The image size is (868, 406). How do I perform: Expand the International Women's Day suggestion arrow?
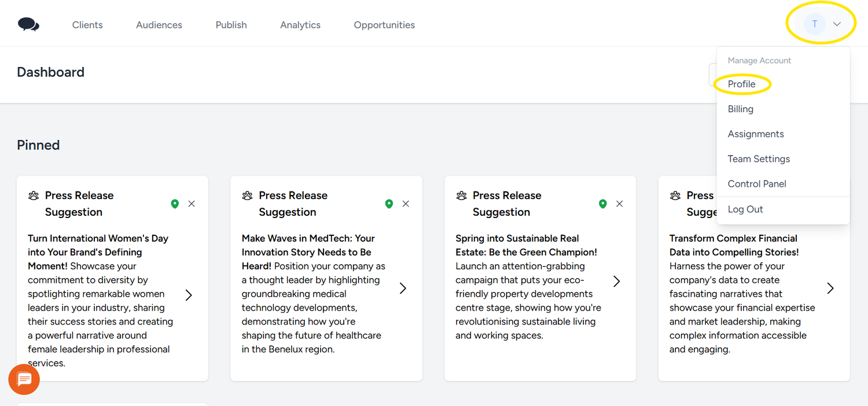[x=189, y=295]
